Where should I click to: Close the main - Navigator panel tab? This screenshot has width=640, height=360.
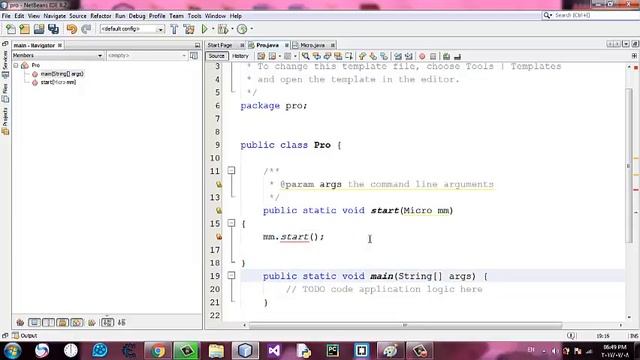pos(60,45)
